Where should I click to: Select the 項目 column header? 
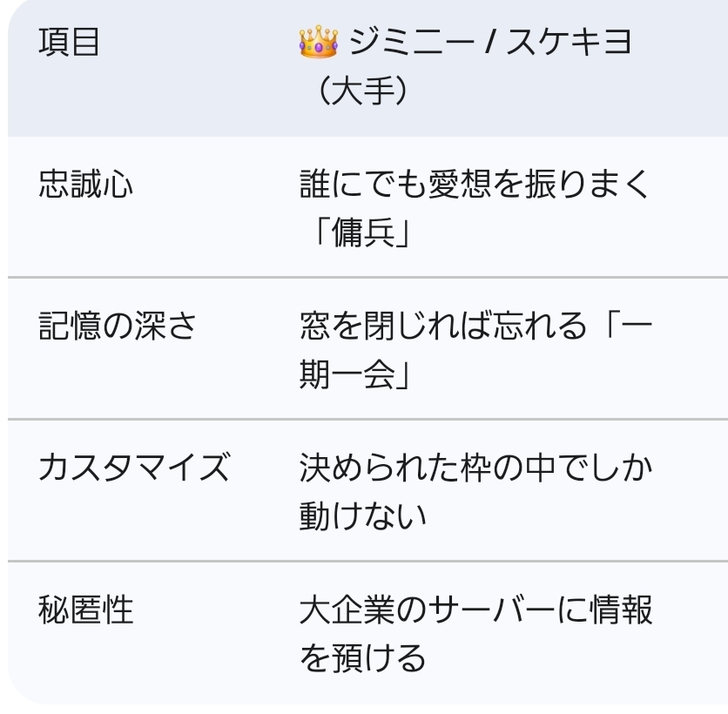coord(70,43)
